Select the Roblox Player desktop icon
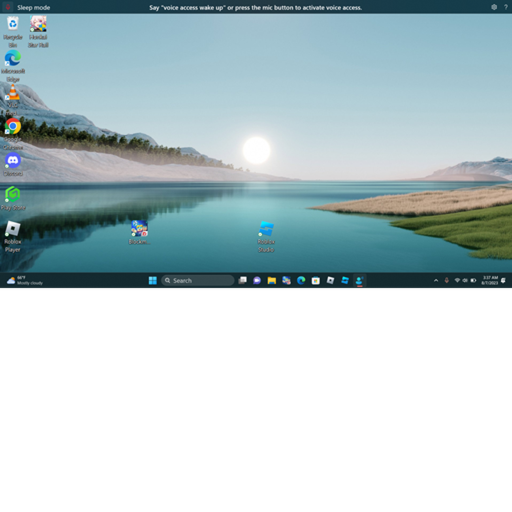The height and width of the screenshot is (512, 512). pyautogui.click(x=13, y=237)
